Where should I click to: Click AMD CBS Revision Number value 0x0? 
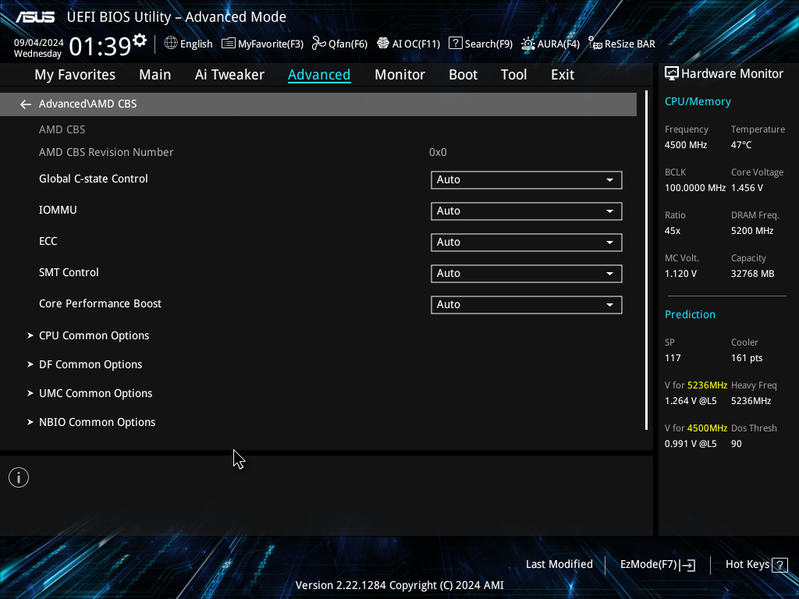click(438, 152)
